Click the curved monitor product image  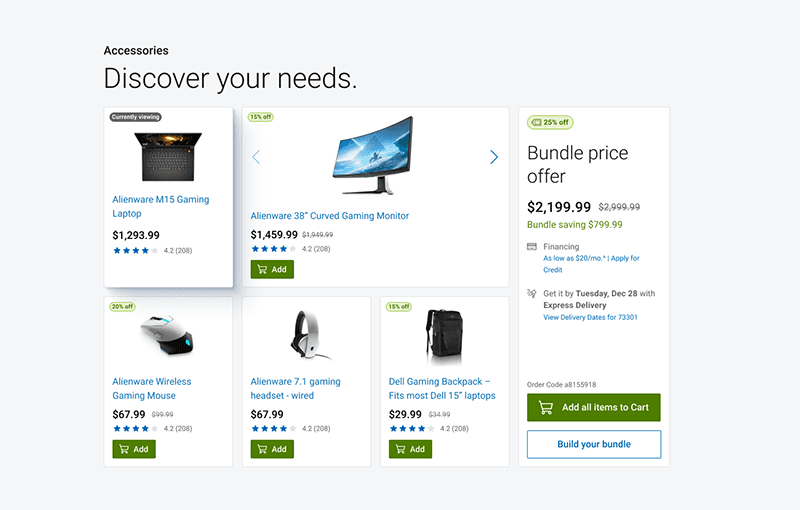pyautogui.click(x=372, y=156)
